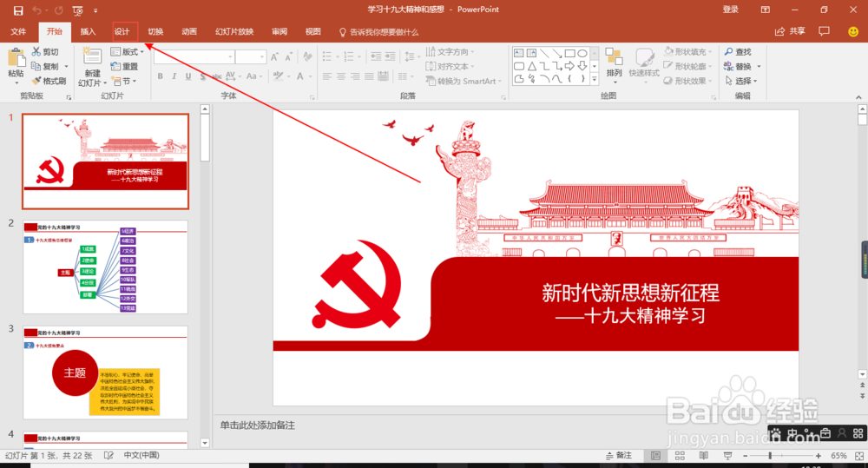Open the 设计 (Design) tab
This screenshot has height=468, width=868.
coord(122,31)
